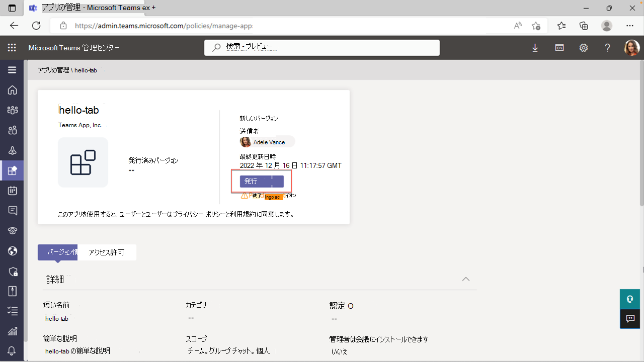Viewport: 644px width, 362px height.
Task: Open the headset support floating button
Action: pyautogui.click(x=629, y=299)
